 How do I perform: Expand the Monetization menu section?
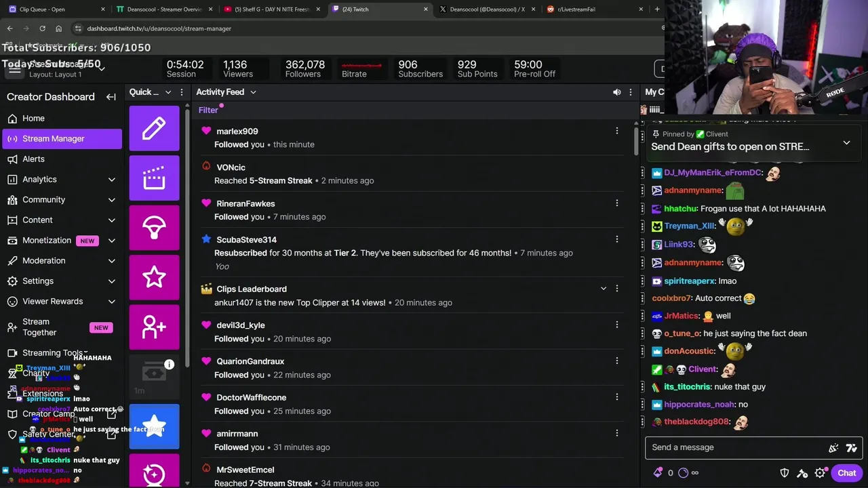pyautogui.click(x=112, y=241)
